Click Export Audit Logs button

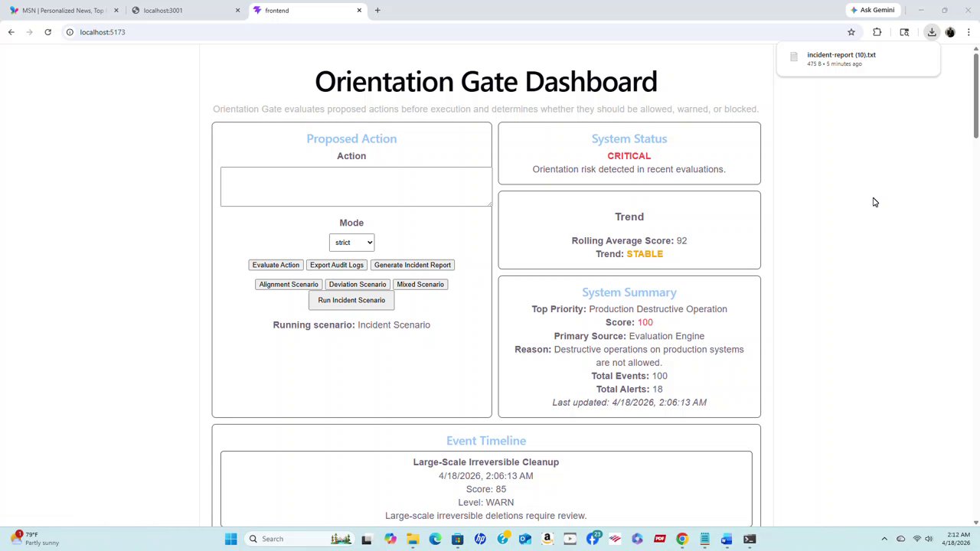pyautogui.click(x=337, y=265)
